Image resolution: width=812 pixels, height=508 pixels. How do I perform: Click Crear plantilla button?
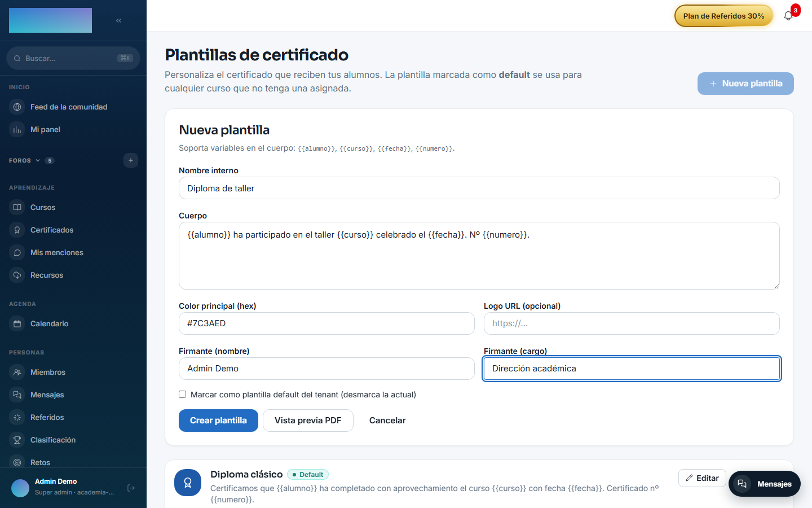click(x=218, y=421)
